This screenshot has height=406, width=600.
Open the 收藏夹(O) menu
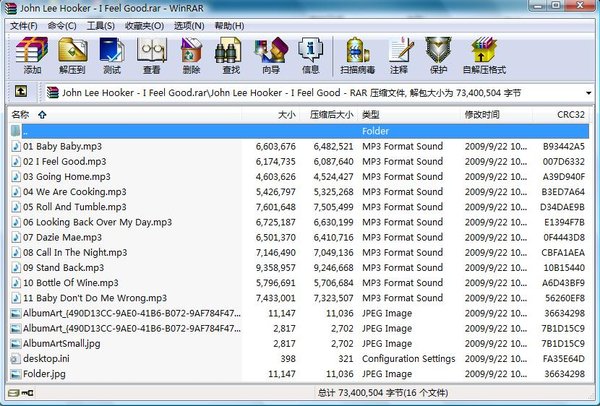coord(144,26)
